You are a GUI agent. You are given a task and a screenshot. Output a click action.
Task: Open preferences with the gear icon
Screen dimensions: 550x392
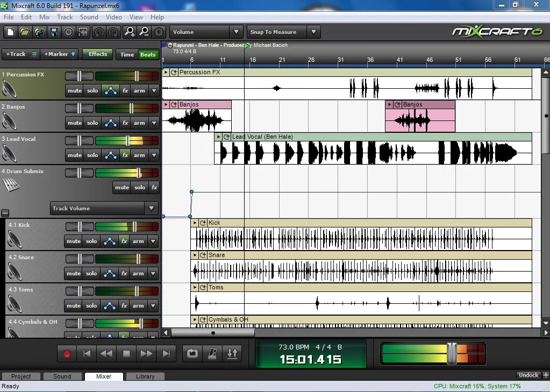coord(159,32)
